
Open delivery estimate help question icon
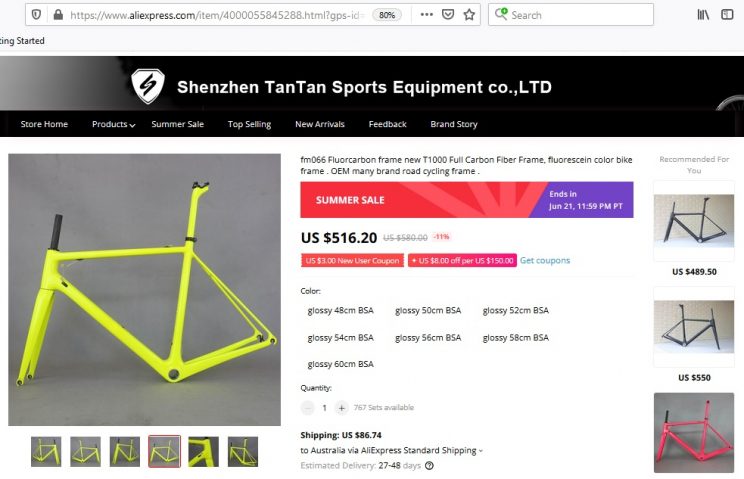point(429,466)
